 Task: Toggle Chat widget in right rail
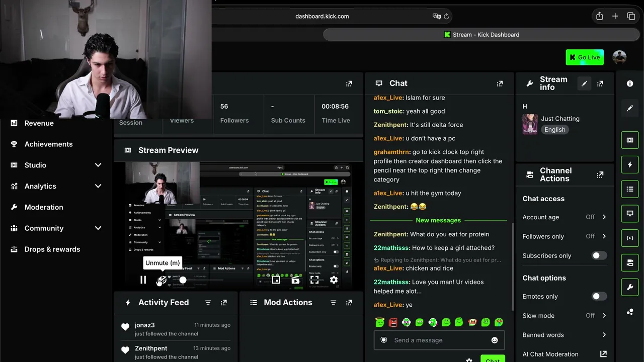(630, 214)
